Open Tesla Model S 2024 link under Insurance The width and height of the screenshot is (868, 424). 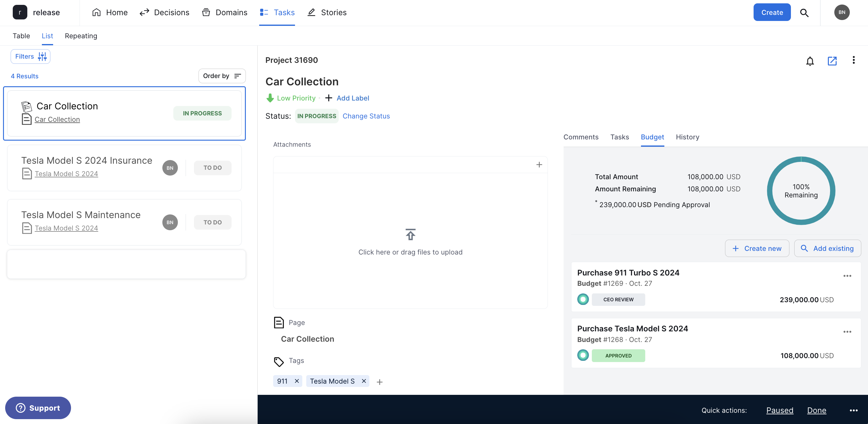(66, 174)
